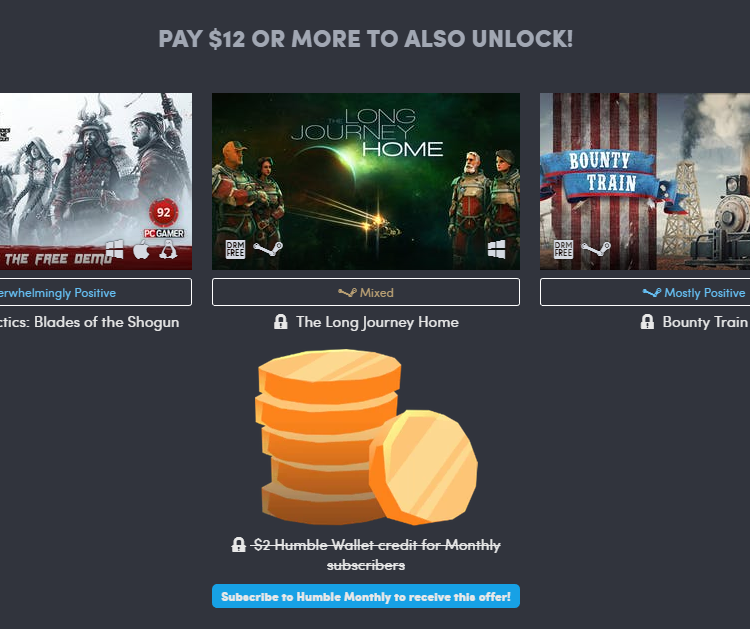Open the Blades of the Shogun title link
Image resolution: width=750 pixels, height=629 pixels.
[89, 322]
